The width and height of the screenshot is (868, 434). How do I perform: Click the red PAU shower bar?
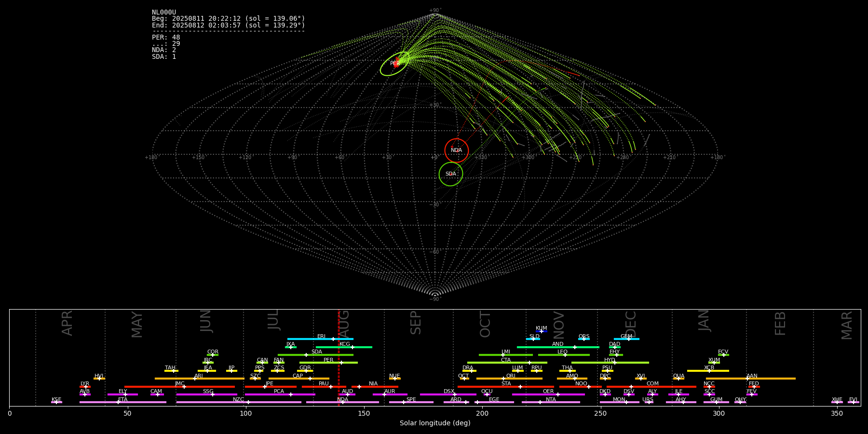[324, 387]
